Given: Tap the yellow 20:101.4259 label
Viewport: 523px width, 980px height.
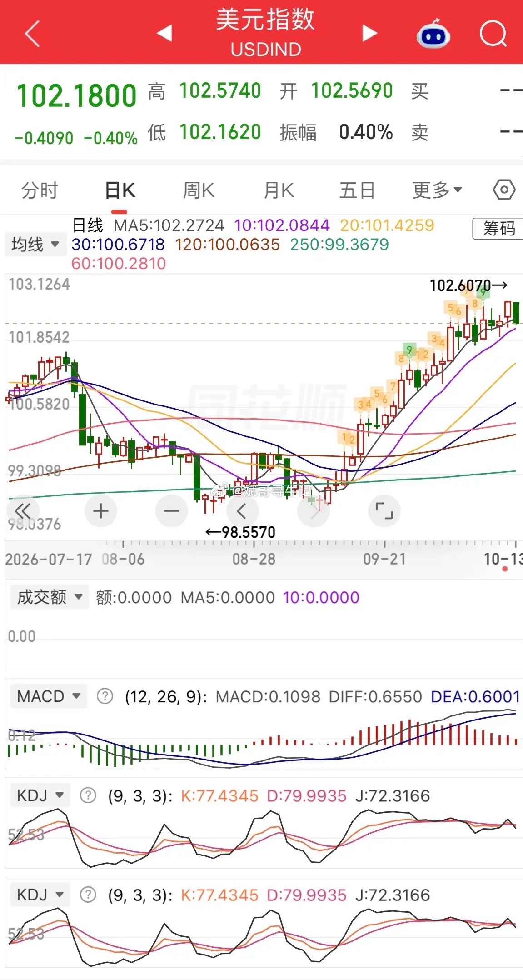Looking at the screenshot, I should [387, 225].
